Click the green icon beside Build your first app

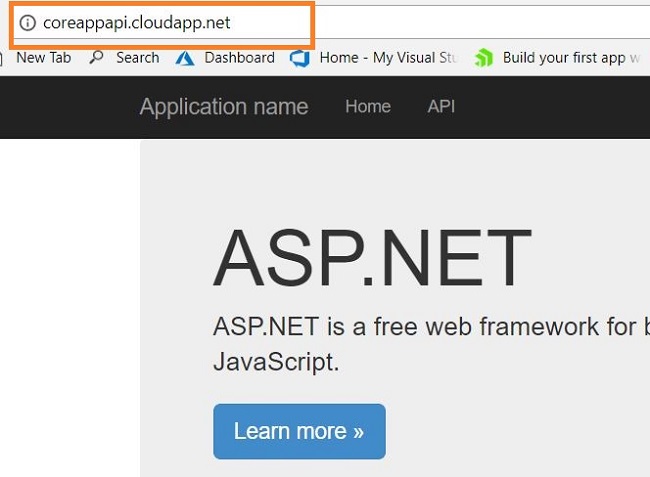[x=483, y=58]
